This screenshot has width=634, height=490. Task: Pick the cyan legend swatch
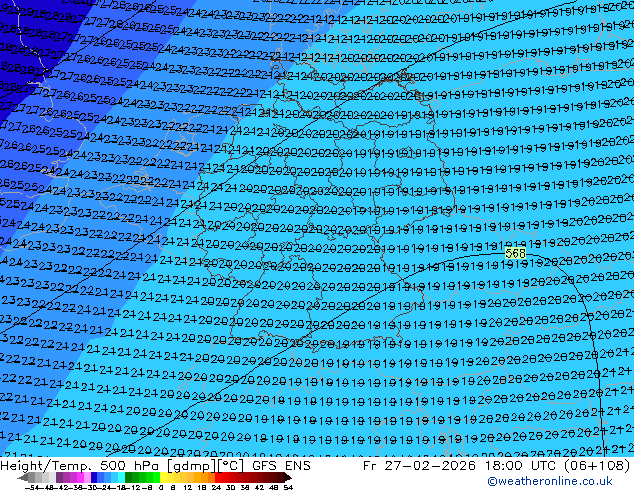122,477
